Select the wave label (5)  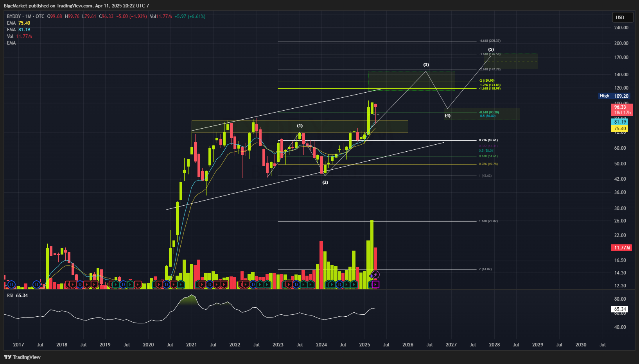[491, 50]
